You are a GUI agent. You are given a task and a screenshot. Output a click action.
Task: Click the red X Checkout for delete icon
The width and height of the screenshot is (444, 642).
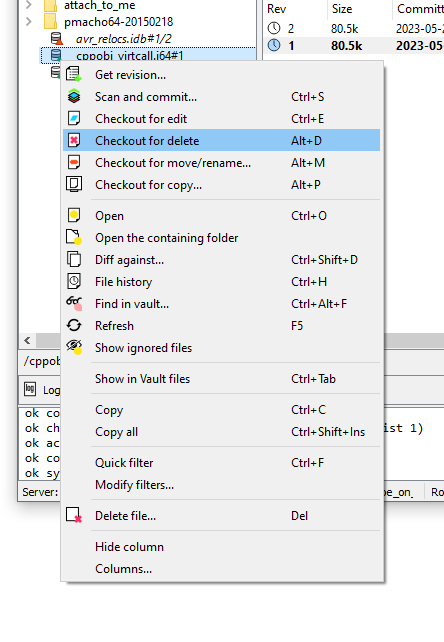(x=74, y=140)
